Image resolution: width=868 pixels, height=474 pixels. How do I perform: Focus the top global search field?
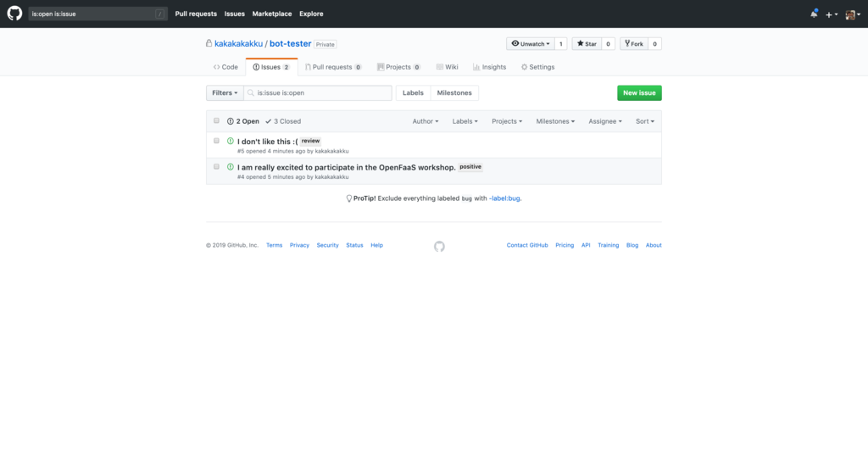(97, 14)
